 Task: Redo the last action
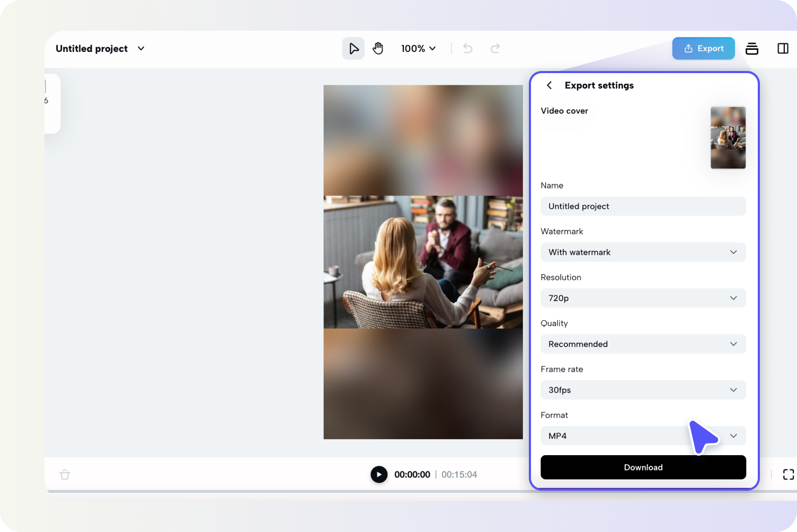[x=495, y=49]
